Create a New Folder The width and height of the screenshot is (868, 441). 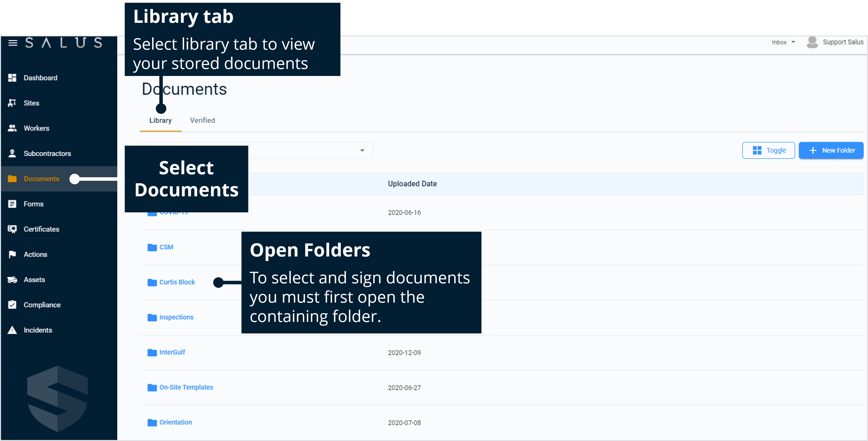point(831,150)
